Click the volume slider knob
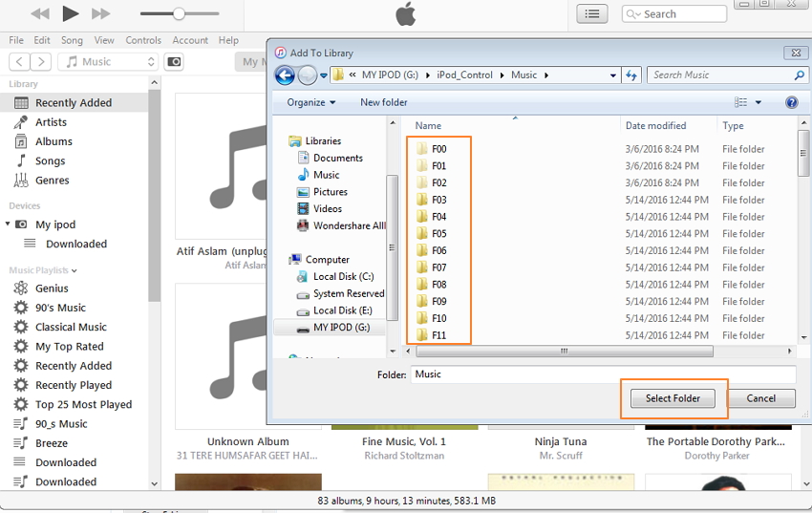This screenshot has width=812, height=513. pos(179,13)
